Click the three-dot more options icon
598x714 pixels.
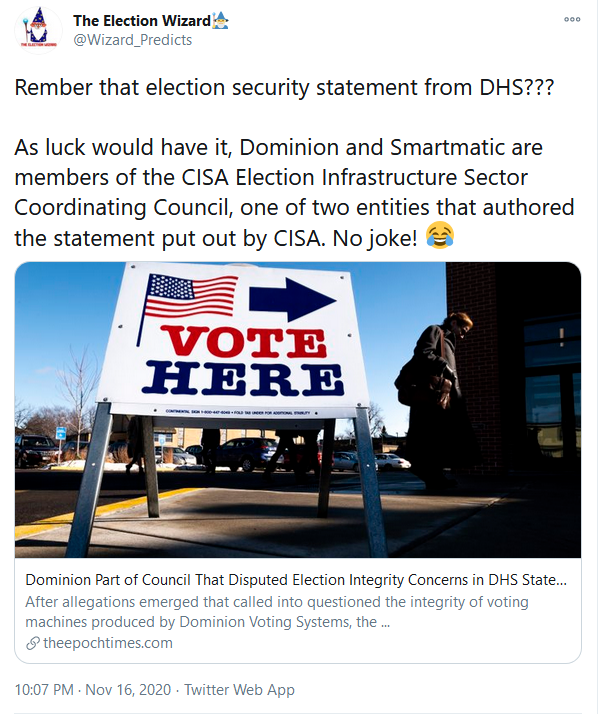[x=572, y=19]
